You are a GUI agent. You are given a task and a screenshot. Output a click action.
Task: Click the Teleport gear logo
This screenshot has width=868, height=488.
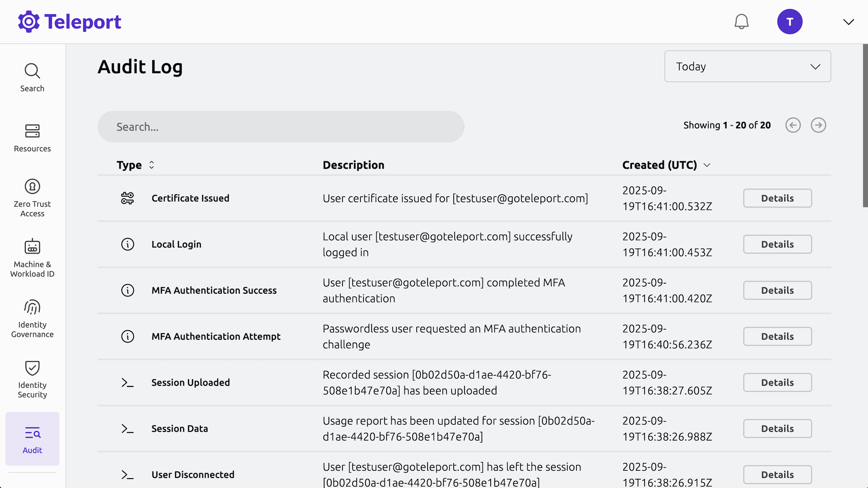[x=28, y=21]
